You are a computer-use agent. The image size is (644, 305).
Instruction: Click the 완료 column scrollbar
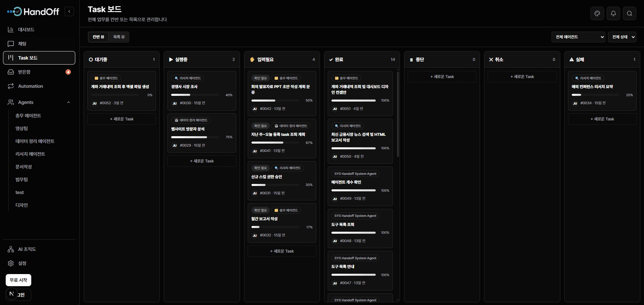pyautogui.click(x=398, y=114)
